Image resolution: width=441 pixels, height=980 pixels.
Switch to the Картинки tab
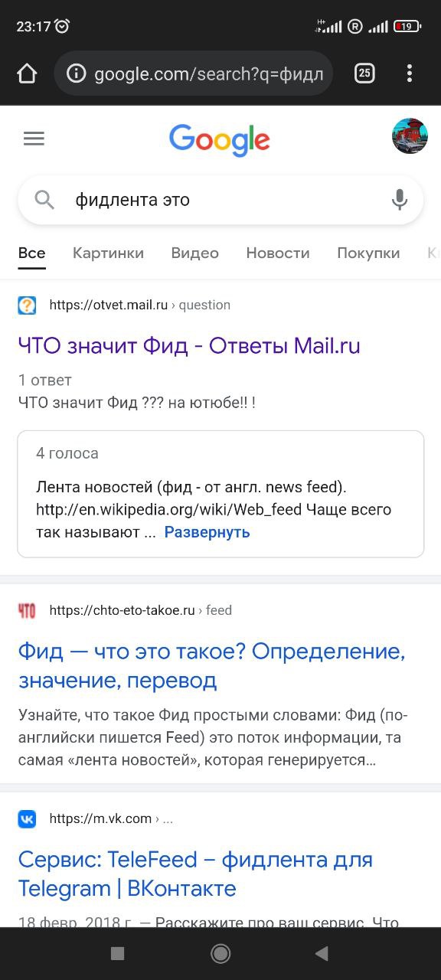[108, 253]
